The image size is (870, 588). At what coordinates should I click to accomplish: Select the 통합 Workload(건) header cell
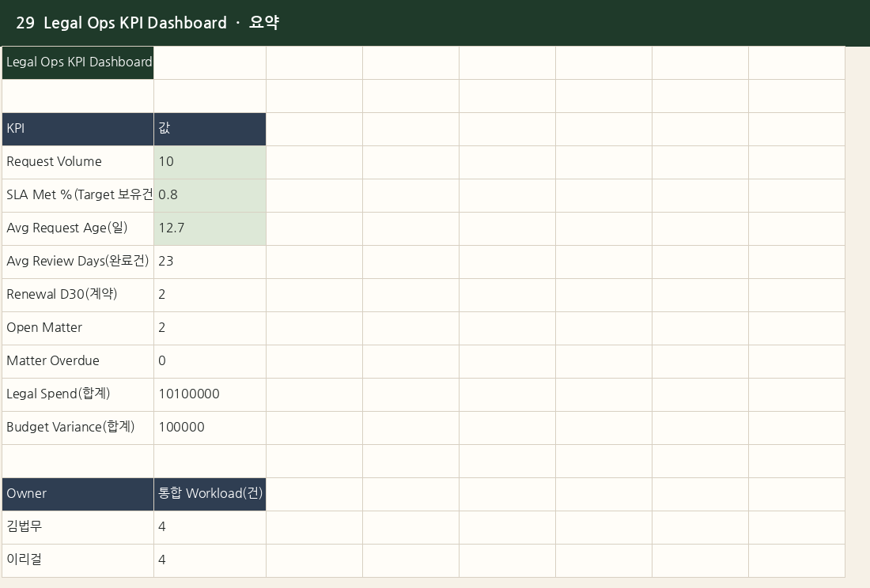click(x=210, y=494)
